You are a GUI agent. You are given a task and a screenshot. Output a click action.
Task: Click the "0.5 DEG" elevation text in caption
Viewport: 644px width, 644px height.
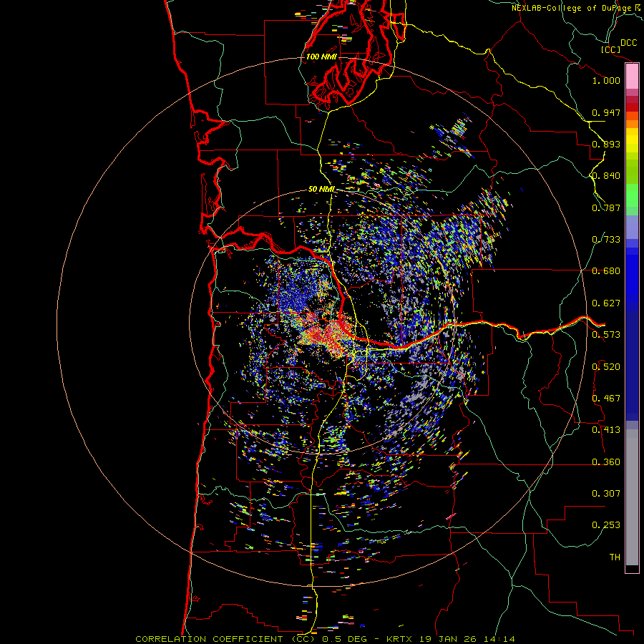[x=344, y=639]
